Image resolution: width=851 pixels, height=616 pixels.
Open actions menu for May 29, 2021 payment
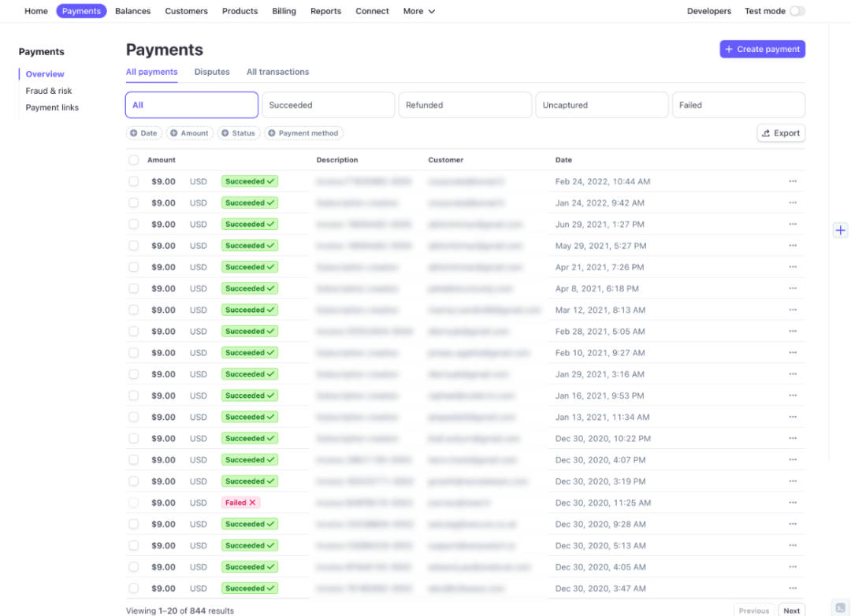coord(793,245)
